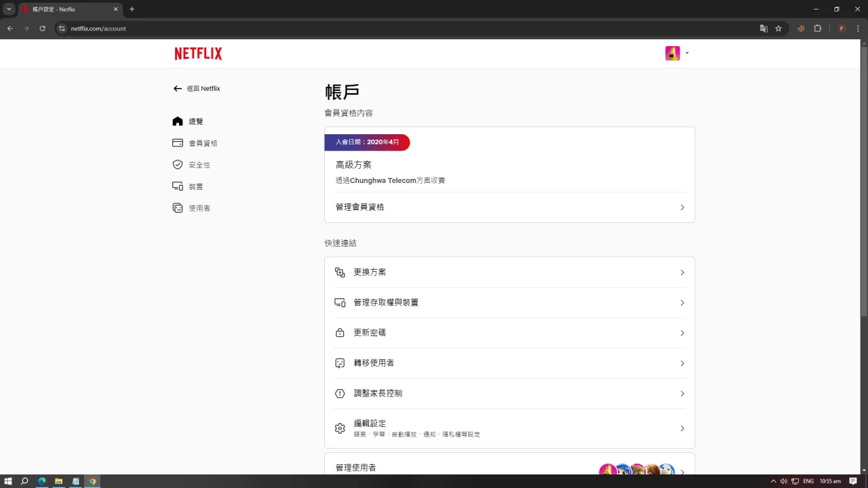The image size is (868, 488).
Task: Open Windows taskbar search
Action: (24, 481)
